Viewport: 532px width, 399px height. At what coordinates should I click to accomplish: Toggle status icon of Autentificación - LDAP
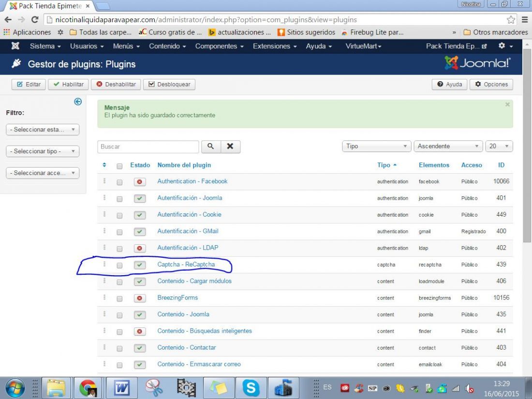pos(139,249)
